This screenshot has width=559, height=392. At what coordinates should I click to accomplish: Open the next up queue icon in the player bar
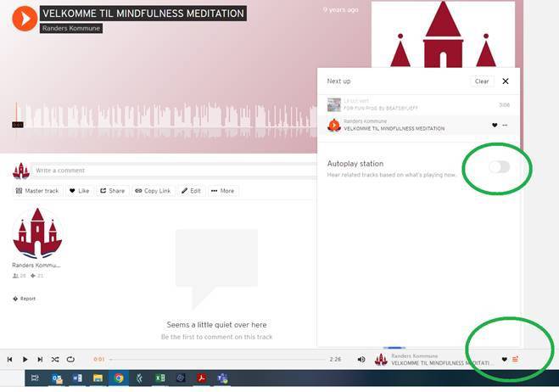click(x=515, y=360)
